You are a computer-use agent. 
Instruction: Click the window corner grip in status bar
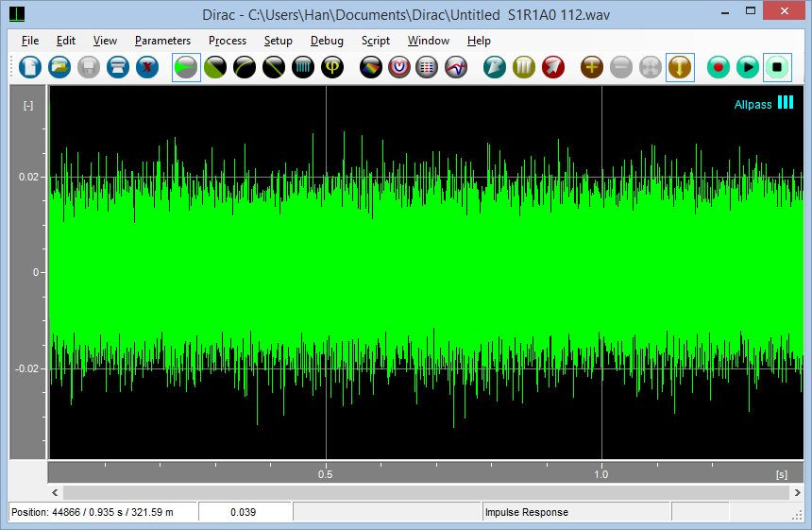[797, 515]
